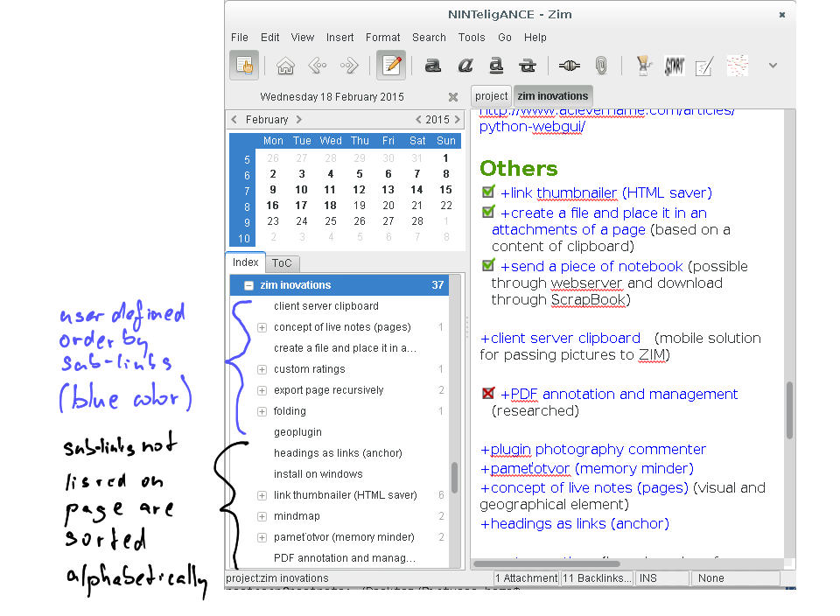
Task: Select 18 in the February calendar
Action: coord(330,205)
